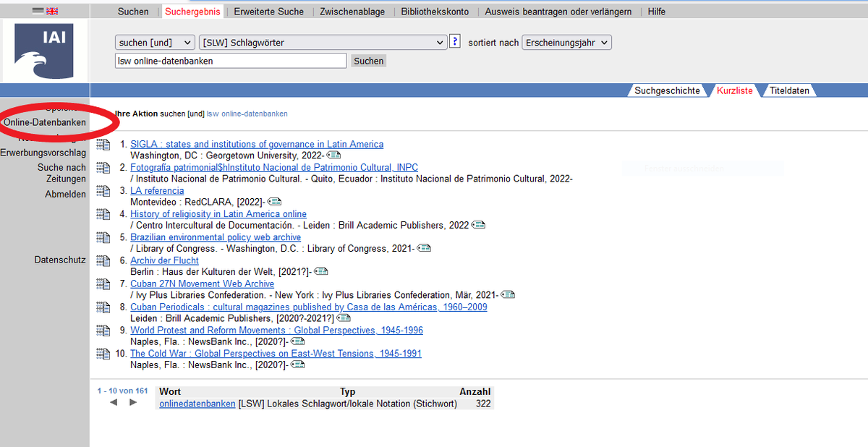Click online-resource icon in World Protest row
The width and height of the screenshot is (868, 447).
click(297, 341)
